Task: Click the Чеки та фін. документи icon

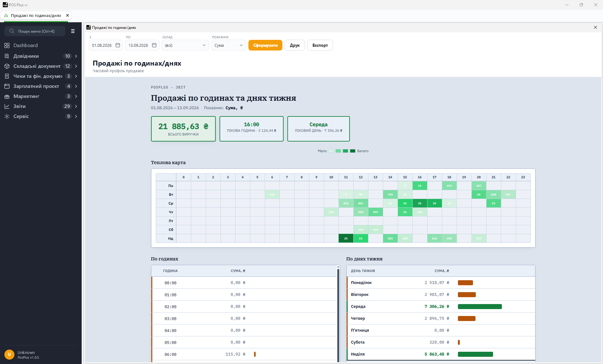Action: [7, 76]
